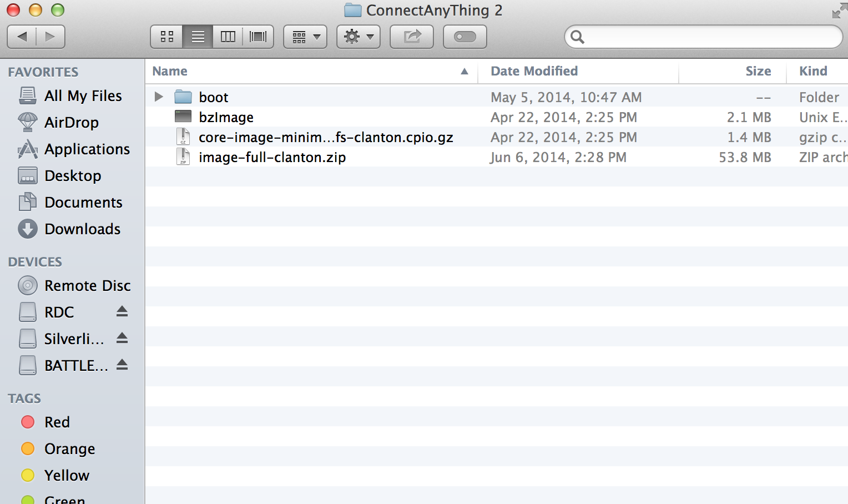Click the TAGS section header
Viewport: 848px width, 504px height.
[24, 399]
